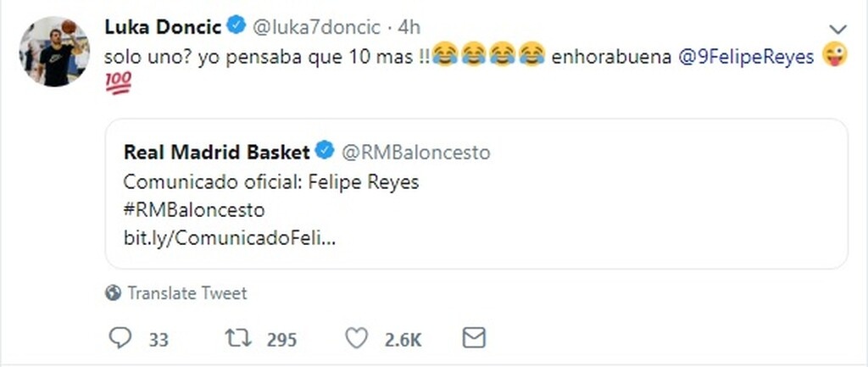Click Luka Doncic's blue verified badge
868x367 pixels.
click(x=236, y=27)
